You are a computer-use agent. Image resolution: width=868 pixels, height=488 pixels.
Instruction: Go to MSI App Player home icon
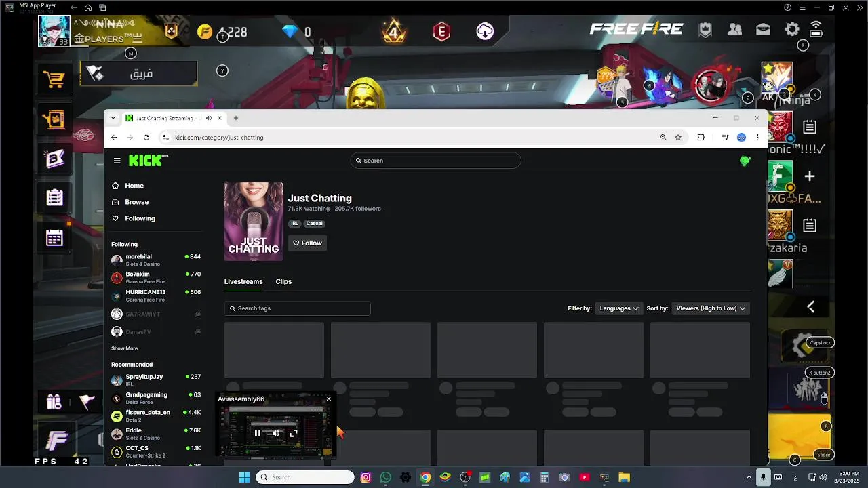coord(88,7)
